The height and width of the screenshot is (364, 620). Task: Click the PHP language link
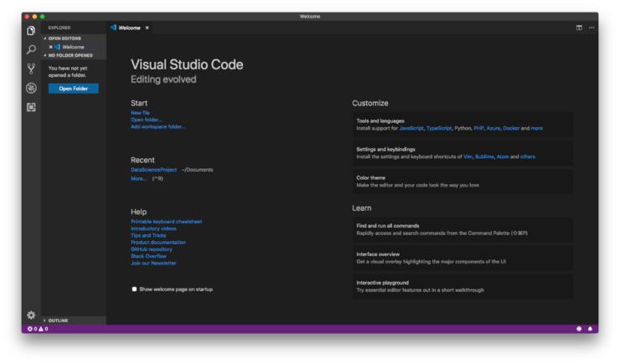[478, 128]
